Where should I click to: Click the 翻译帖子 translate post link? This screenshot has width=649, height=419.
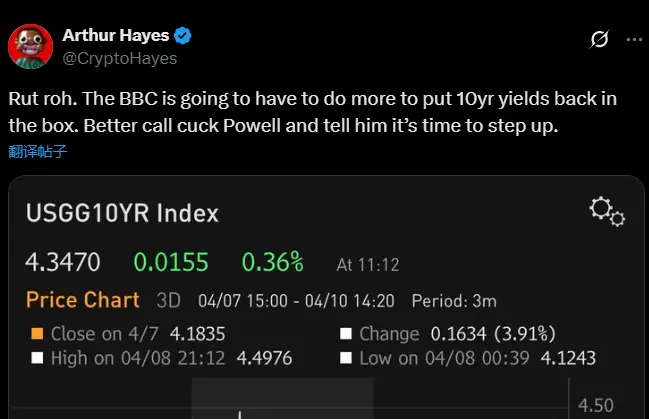point(39,152)
